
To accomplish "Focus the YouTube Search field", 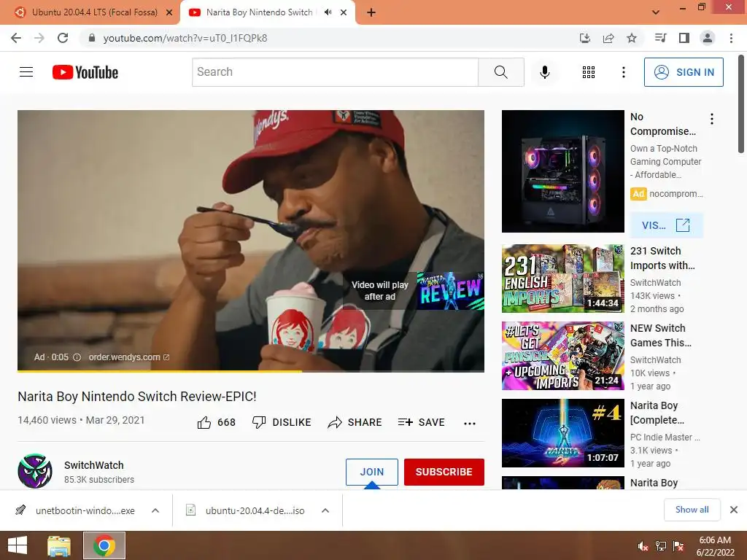I will coord(335,72).
